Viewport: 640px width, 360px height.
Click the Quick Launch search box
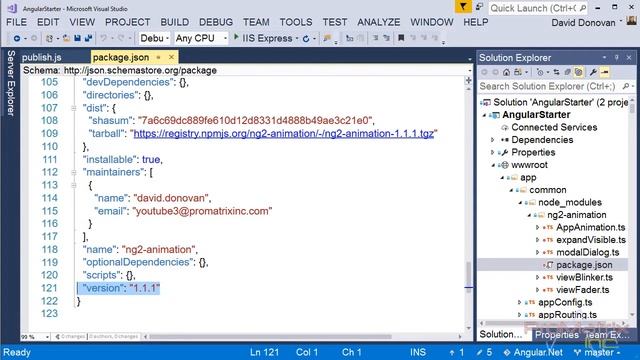point(538,8)
